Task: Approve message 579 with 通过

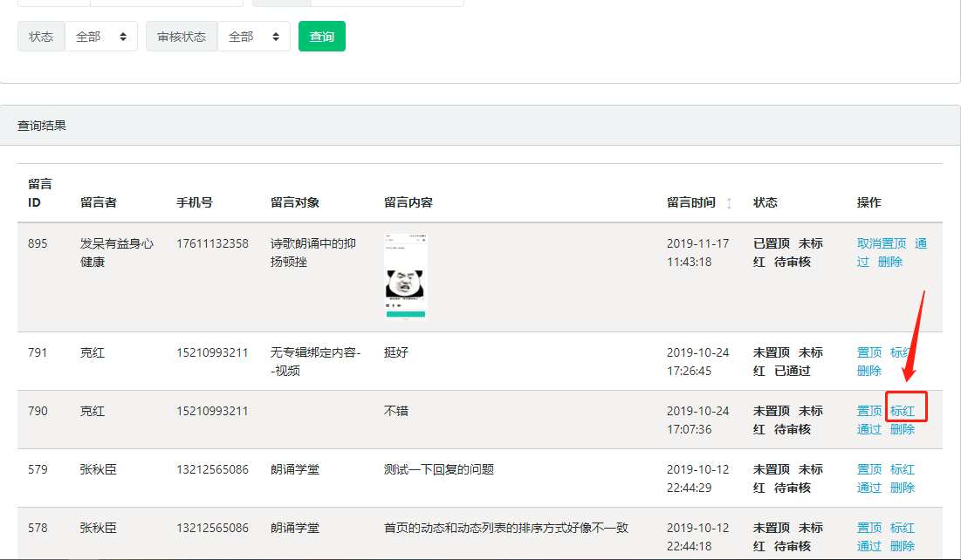Action: (869, 488)
